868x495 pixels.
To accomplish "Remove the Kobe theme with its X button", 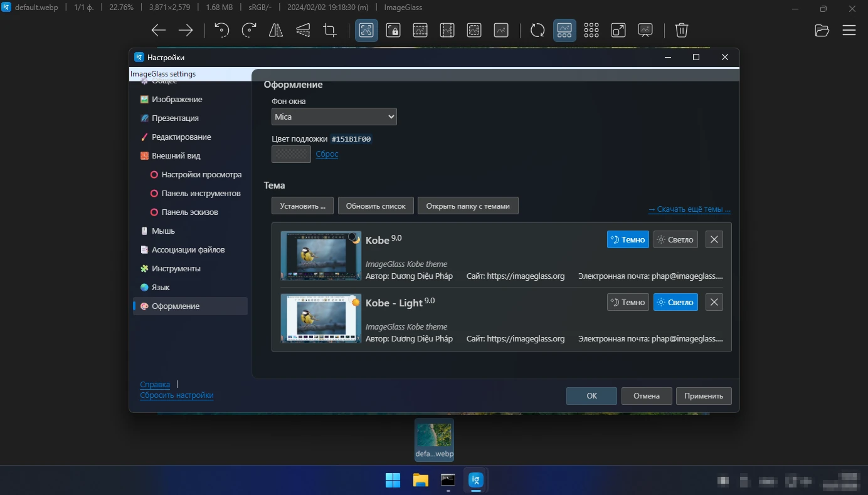I will (x=714, y=239).
